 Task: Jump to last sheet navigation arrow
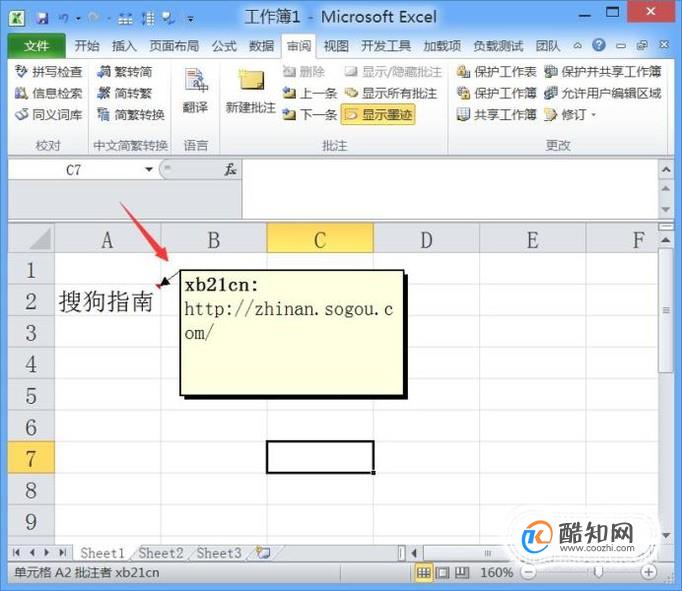coord(63,553)
